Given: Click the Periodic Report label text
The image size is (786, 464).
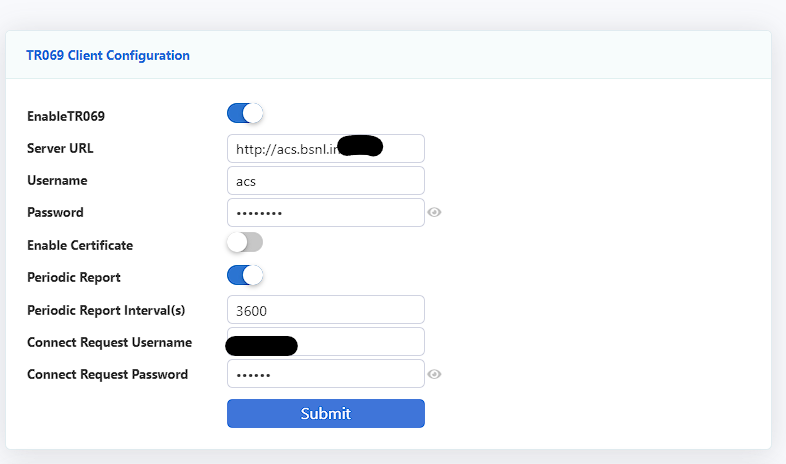Looking at the screenshot, I should pos(74,277).
